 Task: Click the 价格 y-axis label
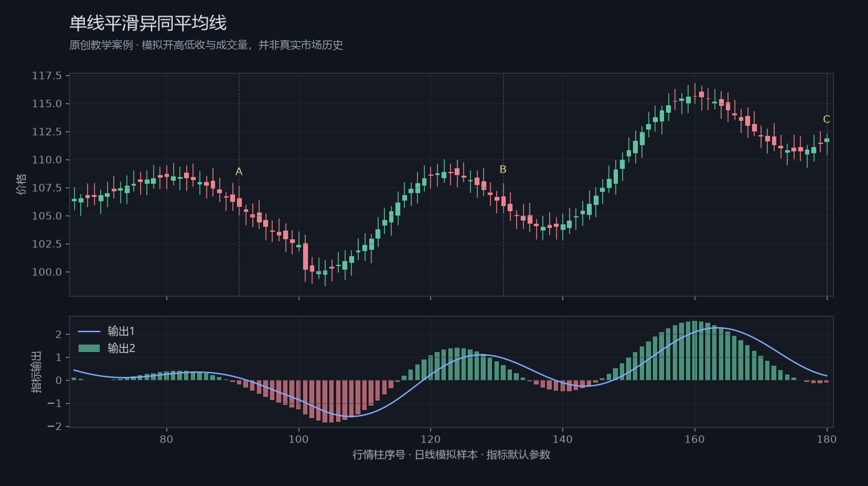(x=22, y=184)
